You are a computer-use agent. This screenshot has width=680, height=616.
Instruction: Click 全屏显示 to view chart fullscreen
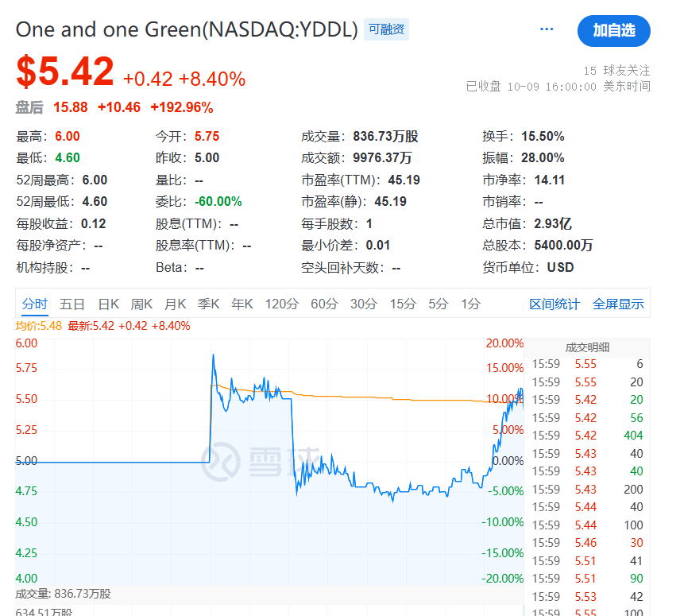[x=618, y=304]
